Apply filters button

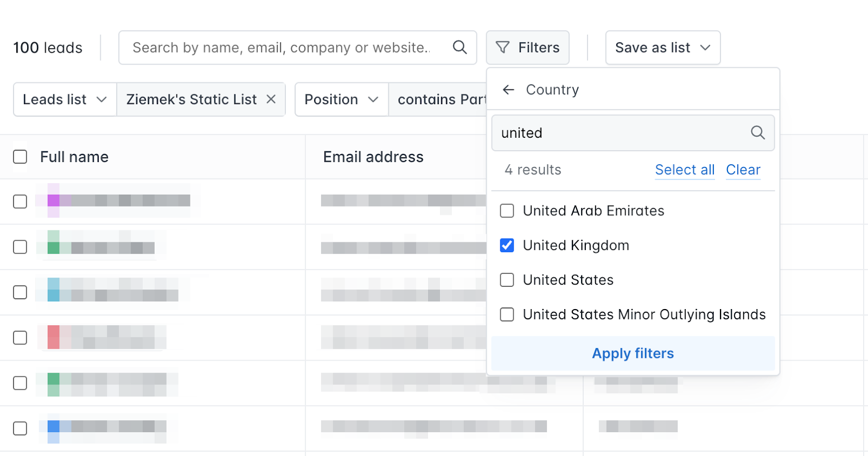(x=633, y=354)
